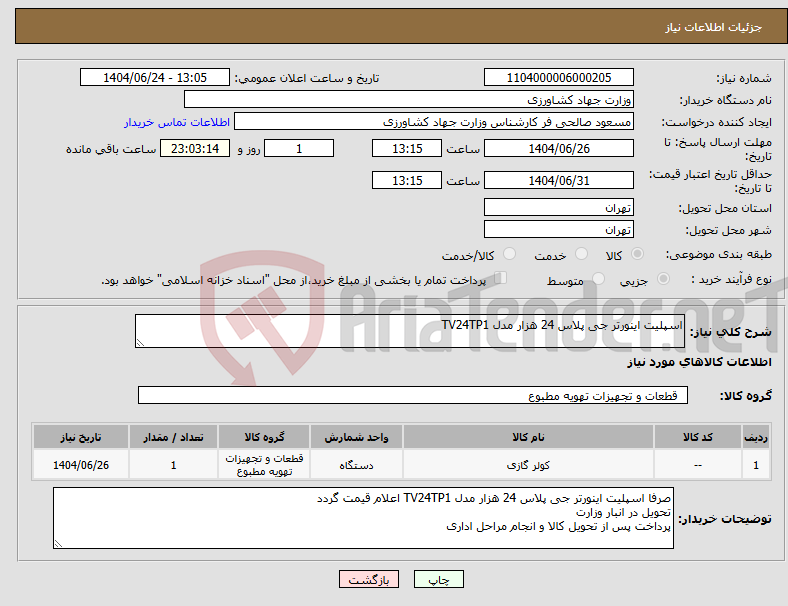Open the اطلاعات تماس خریدار link
The height and width of the screenshot is (606, 788).
click(177, 123)
